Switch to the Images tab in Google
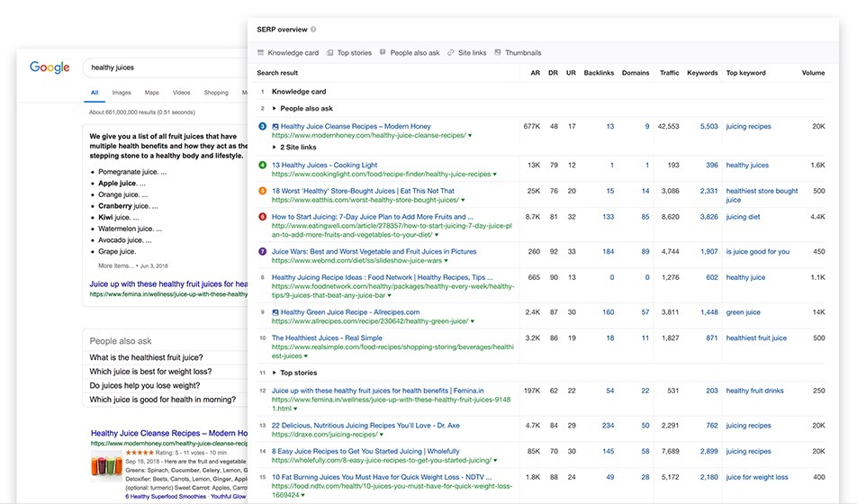The image size is (857, 504). pyautogui.click(x=121, y=93)
